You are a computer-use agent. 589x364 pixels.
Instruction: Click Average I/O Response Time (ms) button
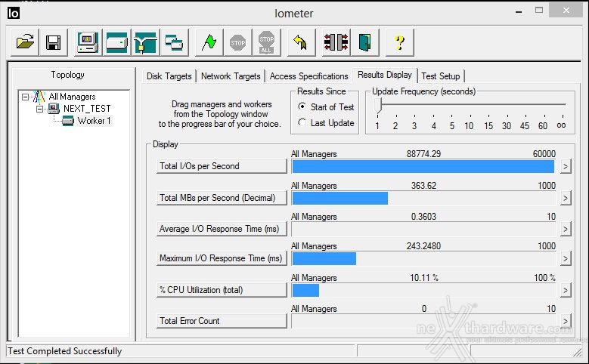222,229
